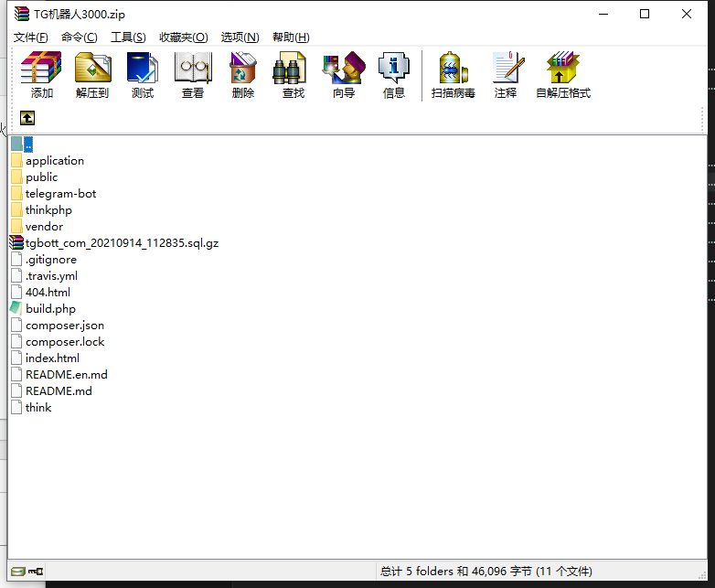Open the Wizard (向导) tool
Viewport: 715px width, 588px height.
[344, 68]
